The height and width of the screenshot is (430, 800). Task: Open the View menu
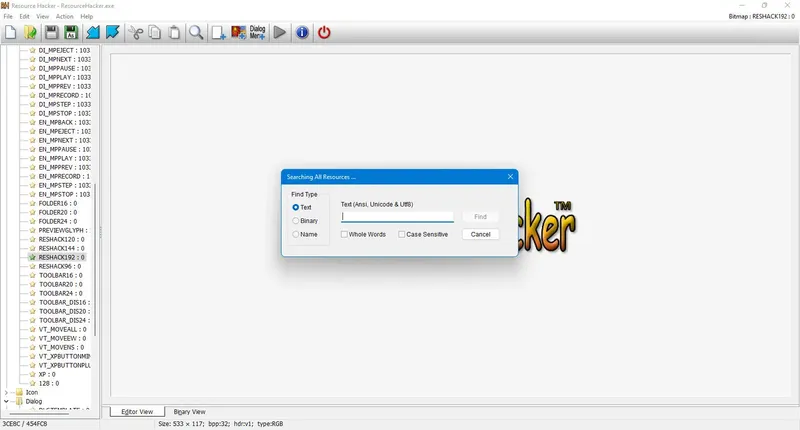tap(43, 16)
